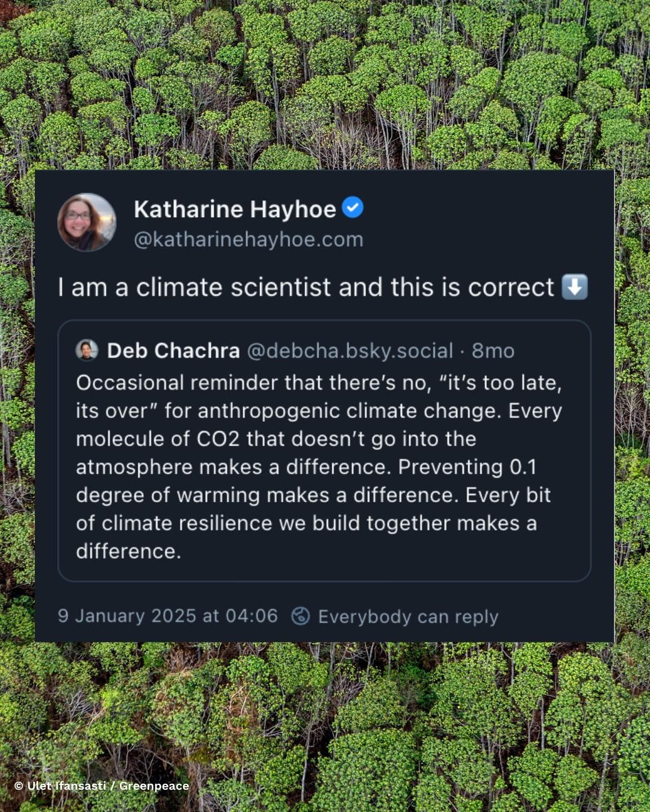Screen dimensions: 650x812
Task: Click the globe icon beside the timestamp
Action: (301, 615)
